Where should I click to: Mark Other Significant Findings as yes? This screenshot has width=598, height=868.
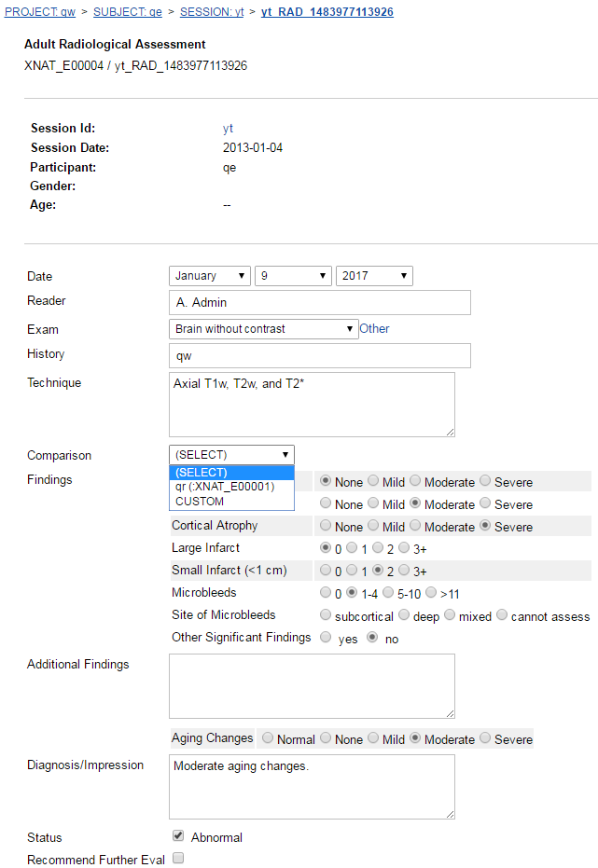pos(325,639)
